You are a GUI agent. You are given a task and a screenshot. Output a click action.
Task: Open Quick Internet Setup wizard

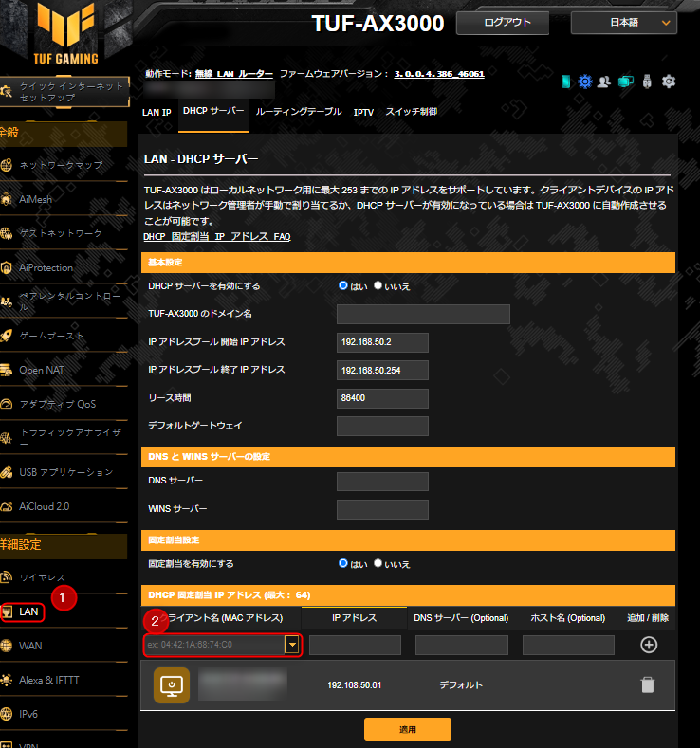[64, 92]
